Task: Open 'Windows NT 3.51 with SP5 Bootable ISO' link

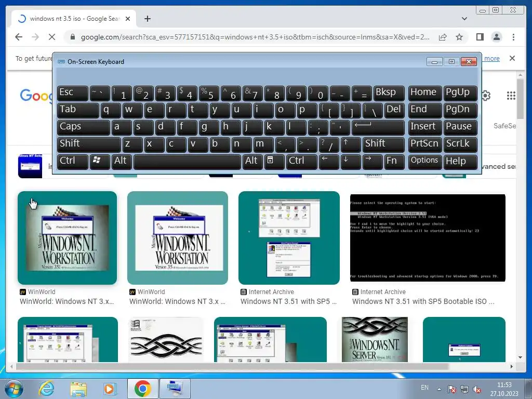Action: 423,301
